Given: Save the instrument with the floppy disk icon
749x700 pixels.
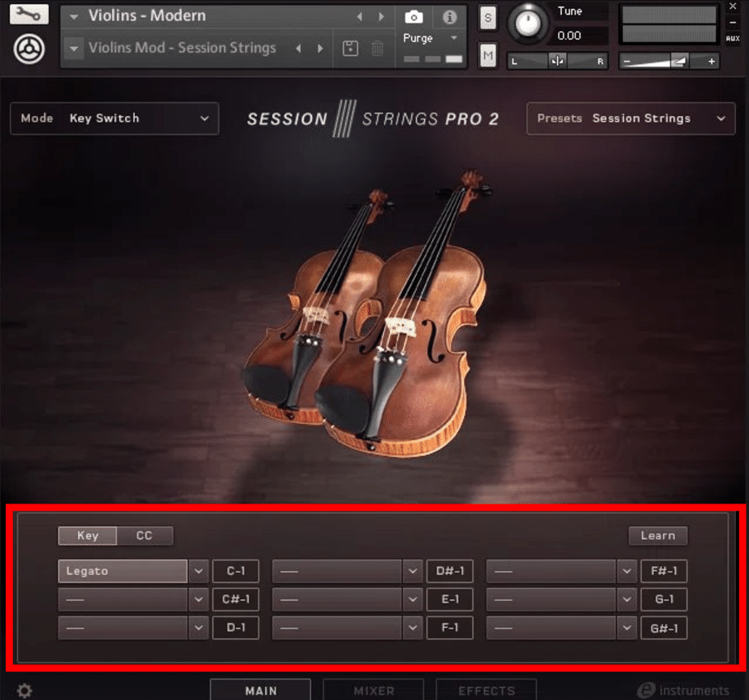Looking at the screenshot, I should tap(349, 48).
